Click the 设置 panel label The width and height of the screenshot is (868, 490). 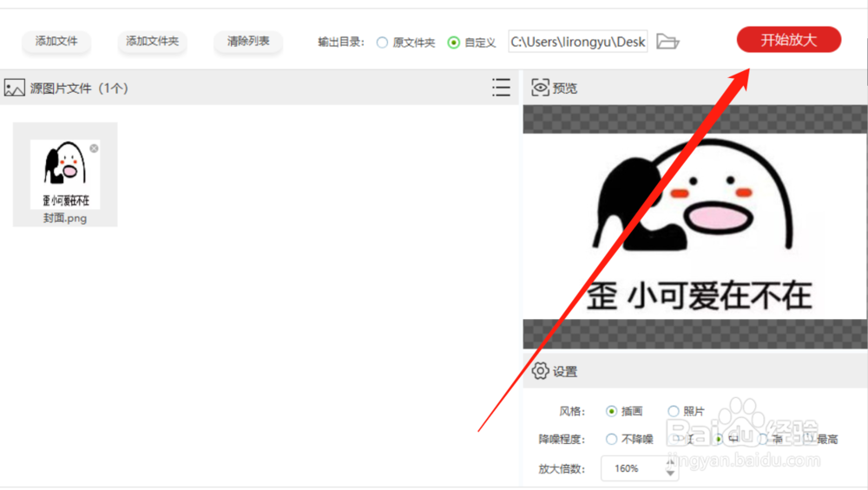click(565, 372)
